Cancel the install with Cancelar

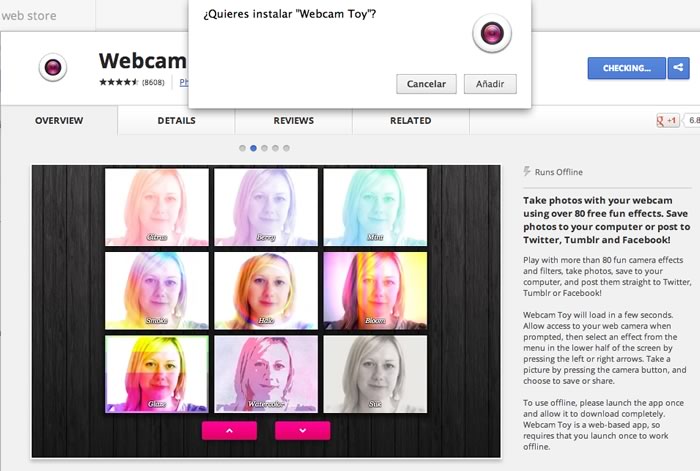(426, 84)
